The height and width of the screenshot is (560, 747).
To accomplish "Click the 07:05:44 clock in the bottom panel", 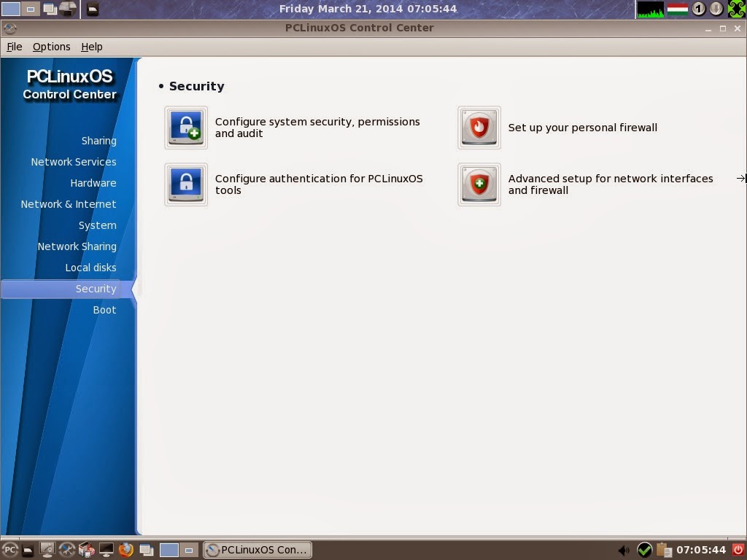I will click(701, 550).
